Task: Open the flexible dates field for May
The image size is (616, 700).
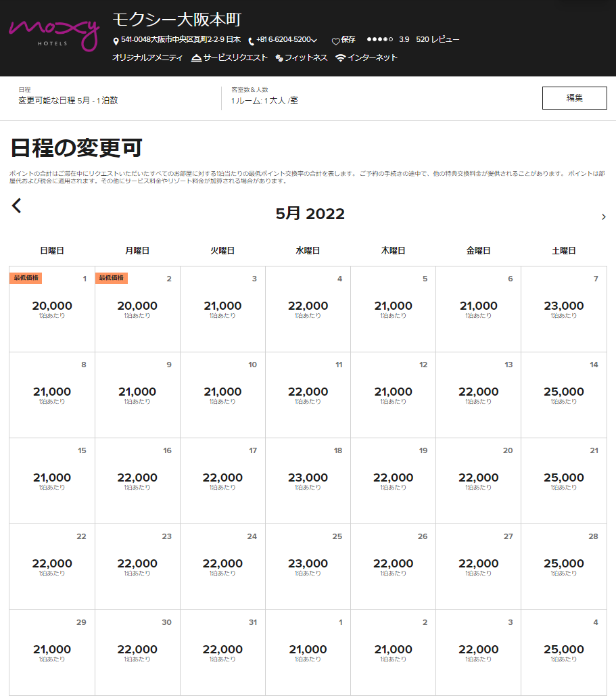Action: point(68,100)
